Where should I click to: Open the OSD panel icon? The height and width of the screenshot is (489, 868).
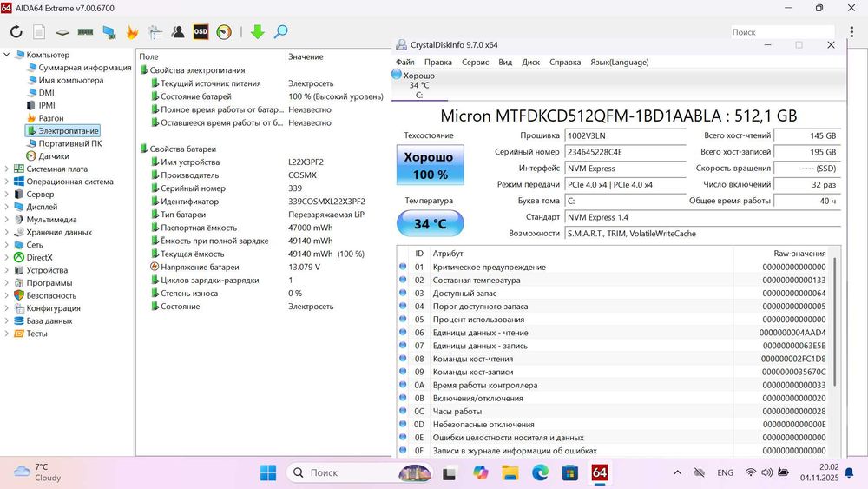[201, 32]
